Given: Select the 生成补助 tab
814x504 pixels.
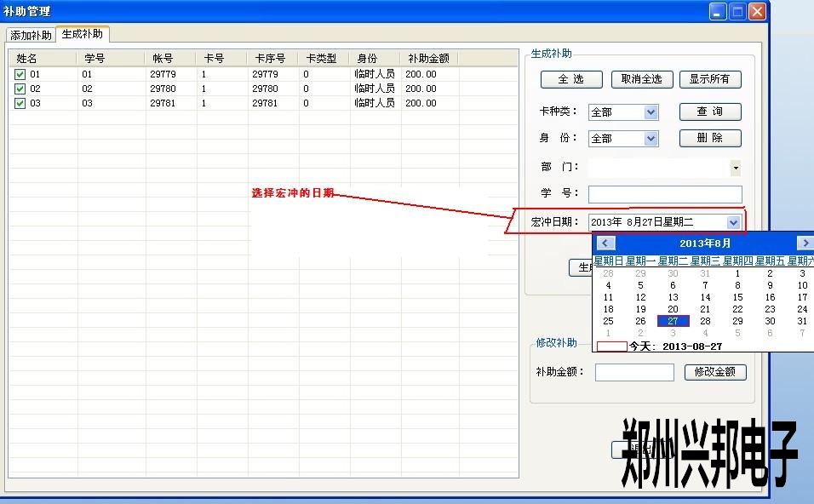Looking at the screenshot, I should click(x=83, y=34).
